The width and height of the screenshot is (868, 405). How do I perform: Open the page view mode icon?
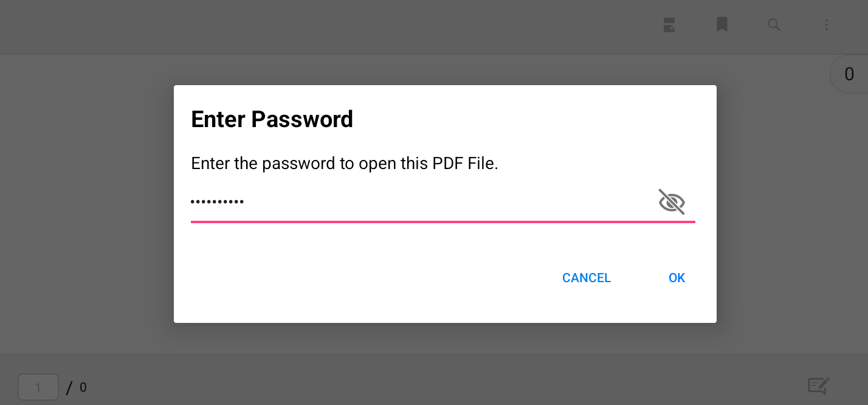669,25
